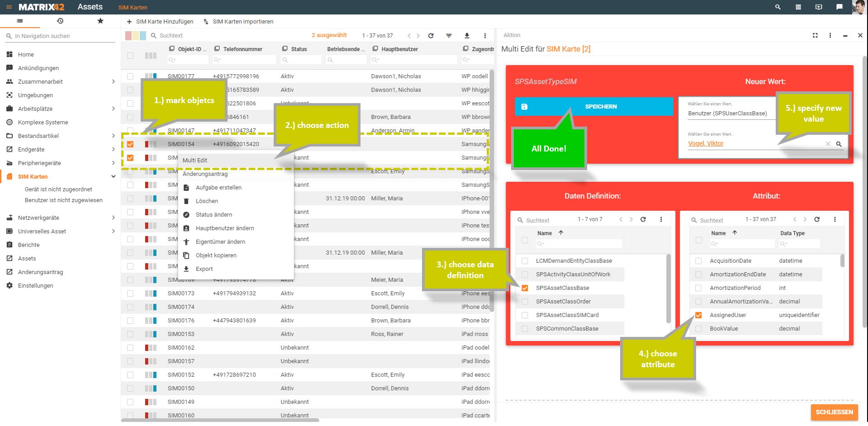Choose Status ändern from context menu
Screen dimensions: 868x426
point(213,215)
